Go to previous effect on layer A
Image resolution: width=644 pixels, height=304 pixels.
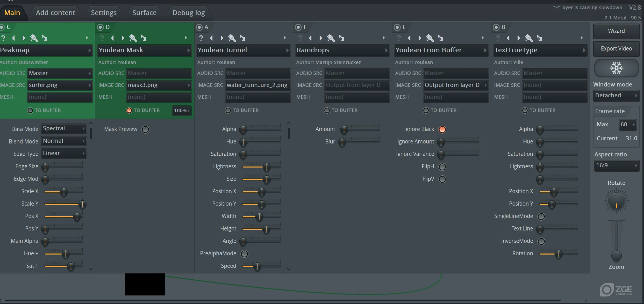click(x=211, y=38)
